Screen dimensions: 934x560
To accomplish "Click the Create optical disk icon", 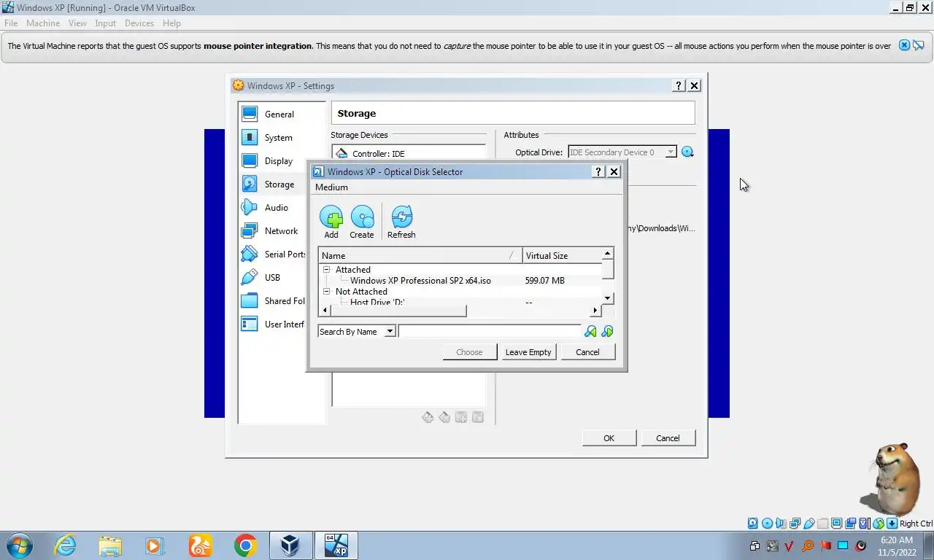I will [362, 222].
